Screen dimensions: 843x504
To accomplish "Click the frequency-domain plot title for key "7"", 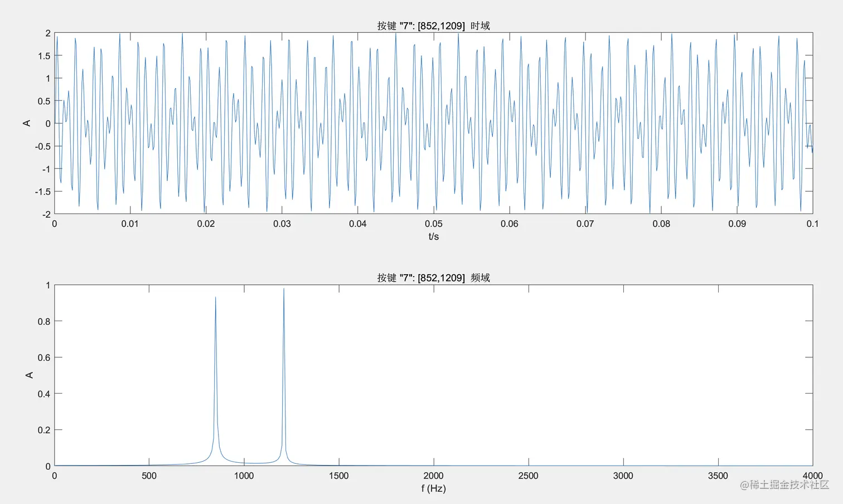I will pyautogui.click(x=433, y=278).
